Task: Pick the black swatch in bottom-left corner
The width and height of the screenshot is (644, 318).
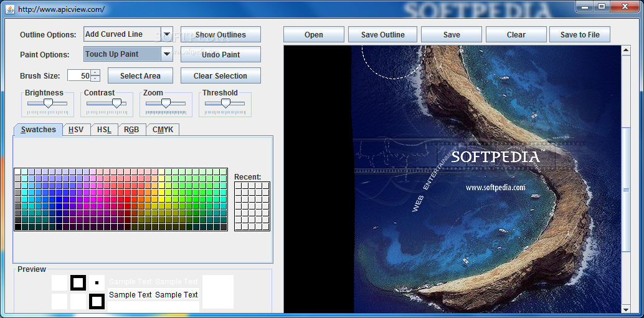Action: pyautogui.click(x=17, y=227)
